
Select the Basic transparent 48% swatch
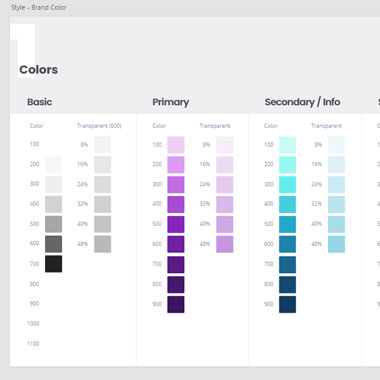tap(102, 244)
